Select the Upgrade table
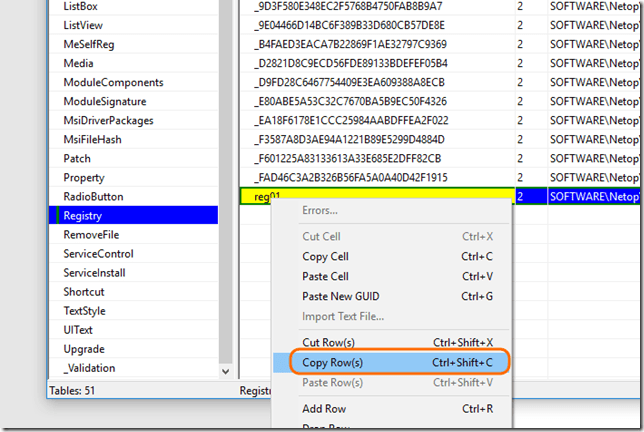The width and height of the screenshot is (644, 432). point(83,349)
